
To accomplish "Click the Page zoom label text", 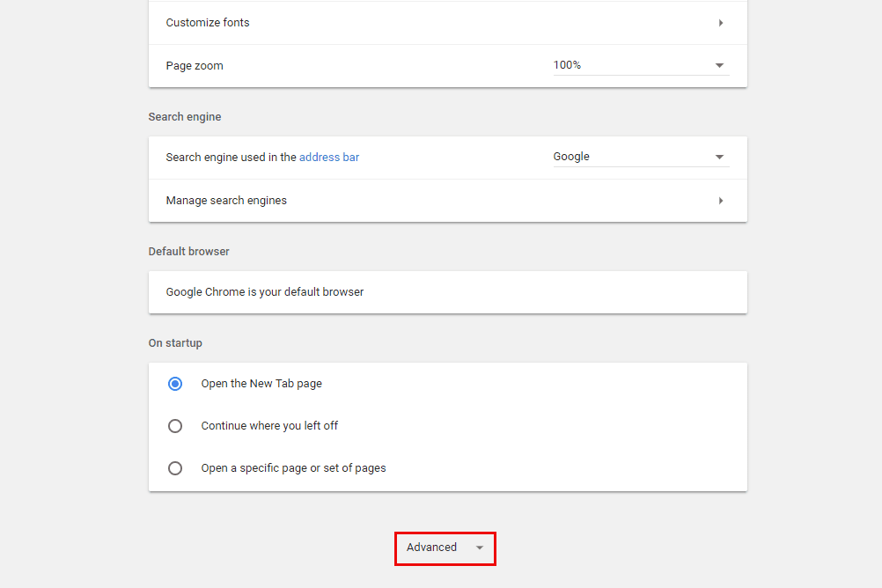I will coord(195,66).
